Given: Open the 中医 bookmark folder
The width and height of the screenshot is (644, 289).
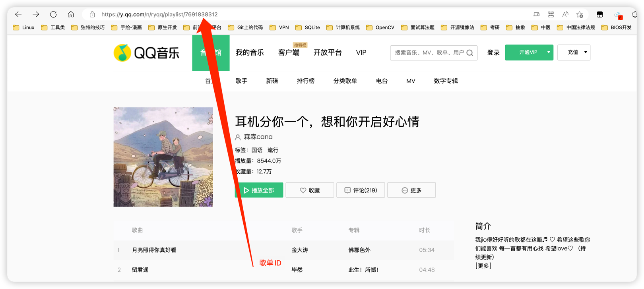Looking at the screenshot, I should (541, 27).
